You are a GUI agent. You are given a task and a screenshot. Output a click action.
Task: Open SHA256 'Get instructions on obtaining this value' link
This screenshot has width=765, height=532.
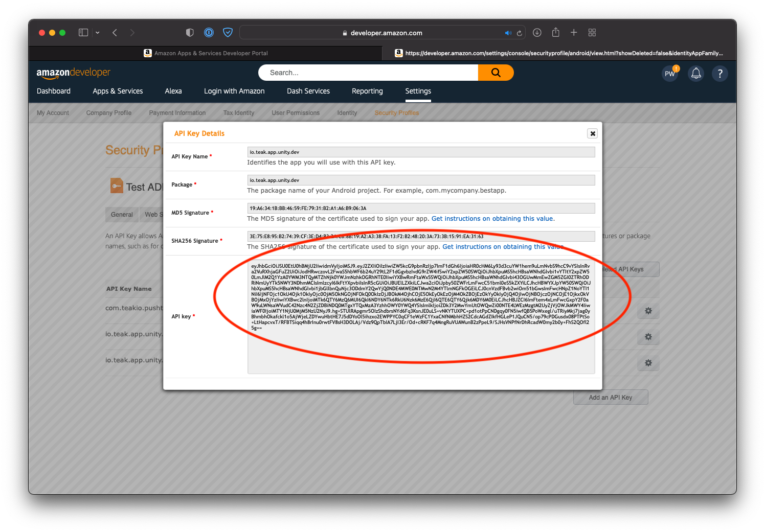pos(503,247)
